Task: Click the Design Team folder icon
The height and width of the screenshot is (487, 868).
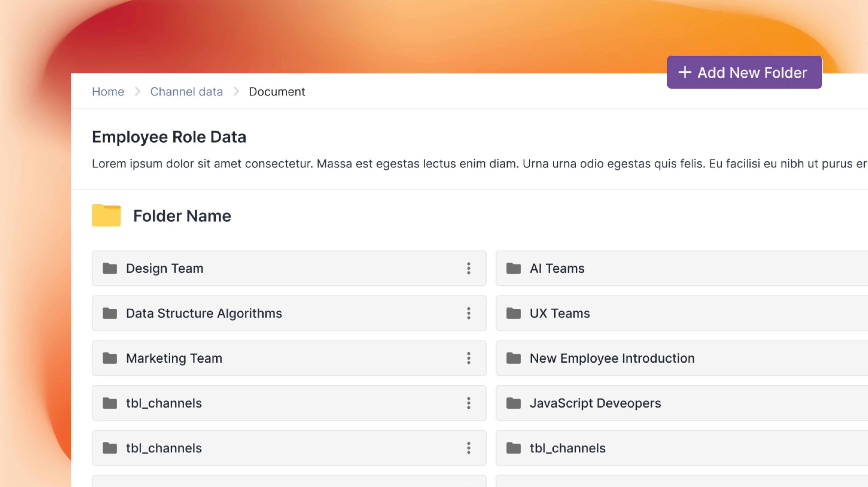Action: click(110, 269)
